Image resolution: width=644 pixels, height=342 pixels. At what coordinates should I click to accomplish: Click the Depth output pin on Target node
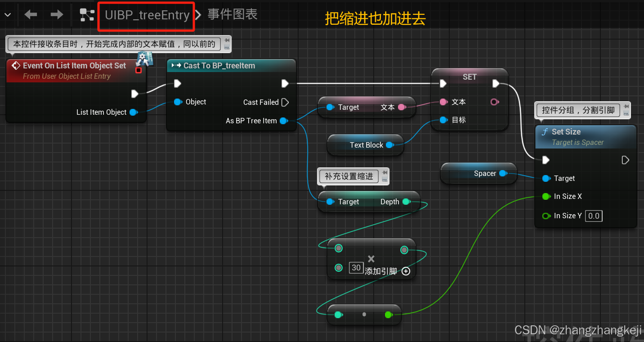point(406,202)
